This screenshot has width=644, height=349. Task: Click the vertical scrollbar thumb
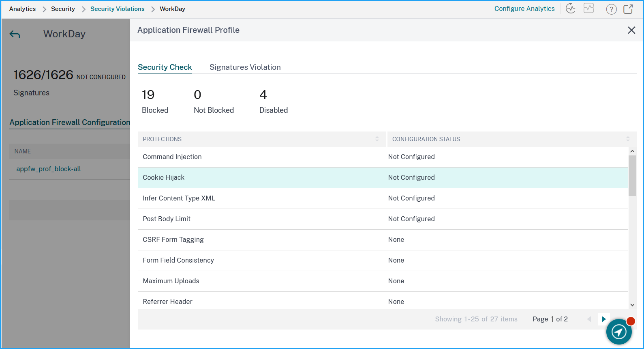coord(632,175)
